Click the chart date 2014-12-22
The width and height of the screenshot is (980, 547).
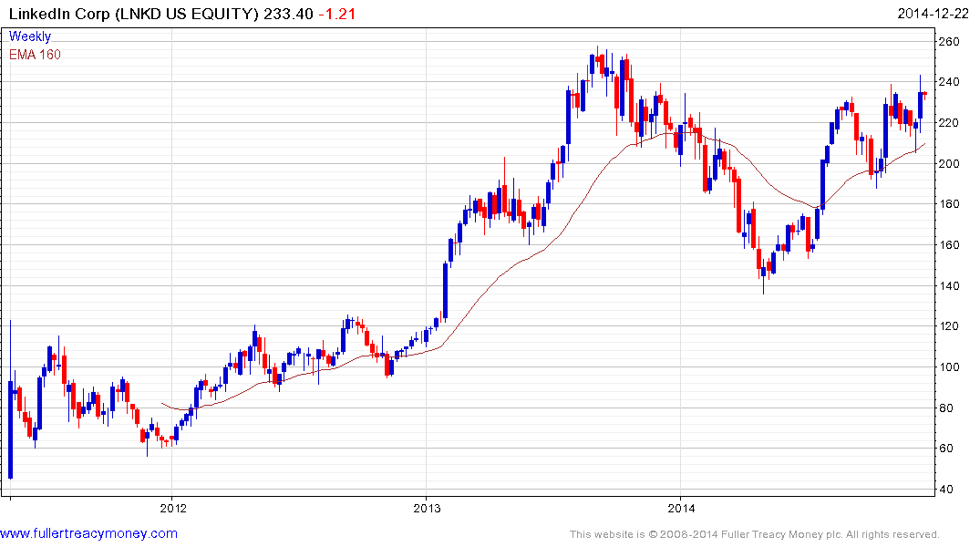pyautogui.click(x=934, y=14)
